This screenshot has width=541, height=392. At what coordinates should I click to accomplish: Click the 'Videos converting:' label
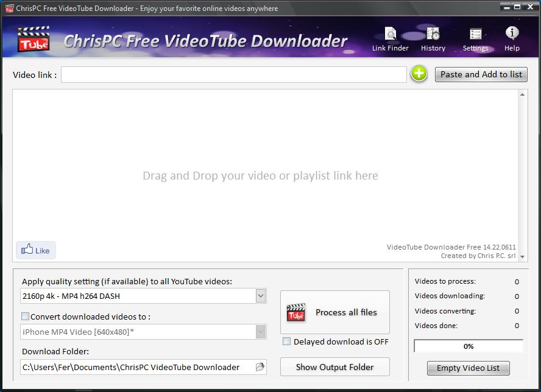(x=445, y=311)
